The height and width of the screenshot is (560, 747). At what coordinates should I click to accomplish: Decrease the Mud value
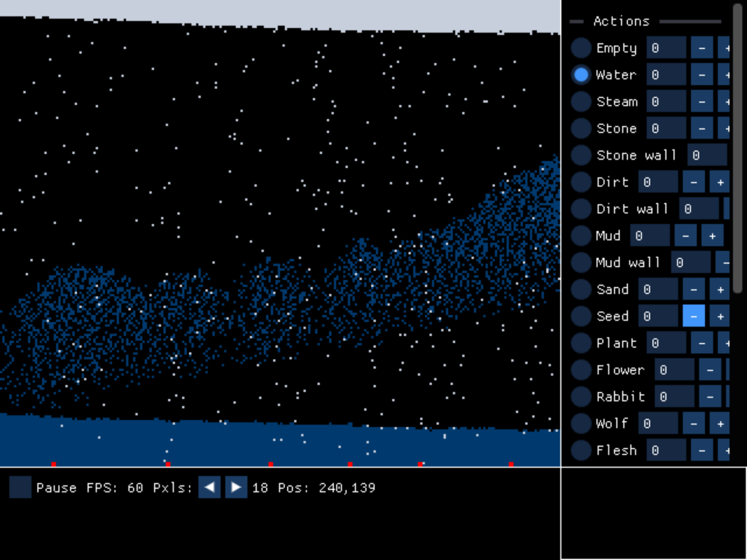[x=686, y=236]
